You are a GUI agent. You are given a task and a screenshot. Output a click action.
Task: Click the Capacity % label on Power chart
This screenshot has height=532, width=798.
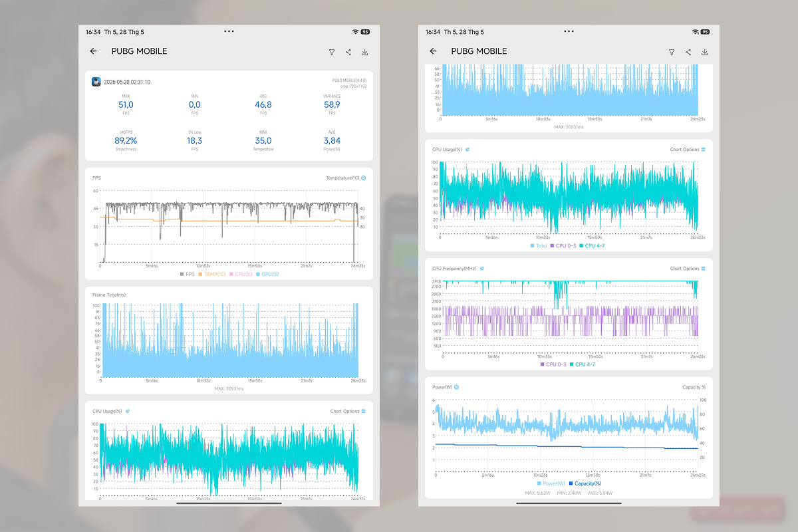694,387
